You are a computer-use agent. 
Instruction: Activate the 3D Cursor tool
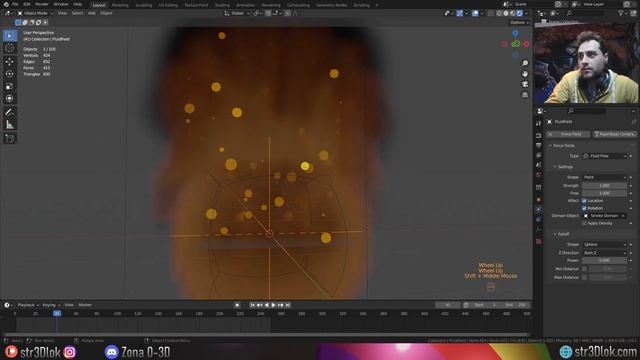[10, 48]
